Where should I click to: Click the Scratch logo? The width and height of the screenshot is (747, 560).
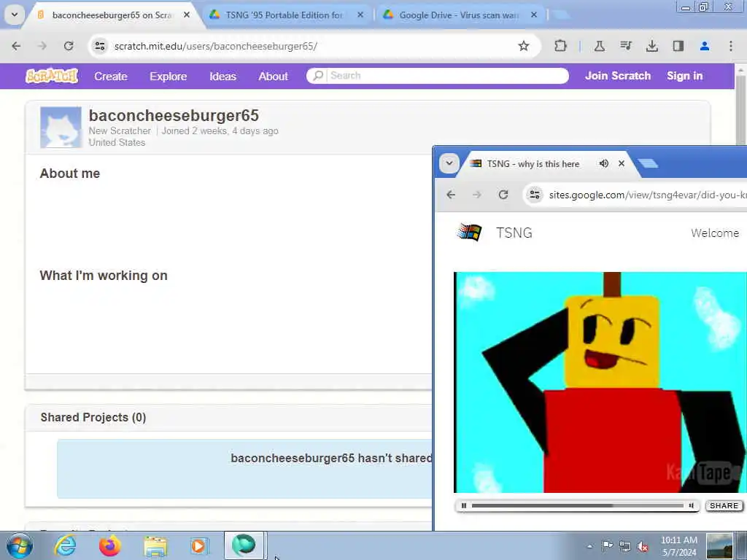click(52, 76)
